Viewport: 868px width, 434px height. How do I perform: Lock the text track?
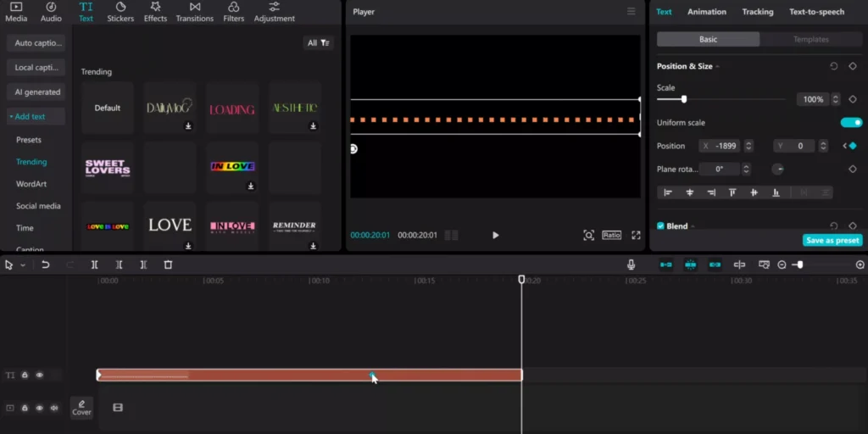pos(25,376)
